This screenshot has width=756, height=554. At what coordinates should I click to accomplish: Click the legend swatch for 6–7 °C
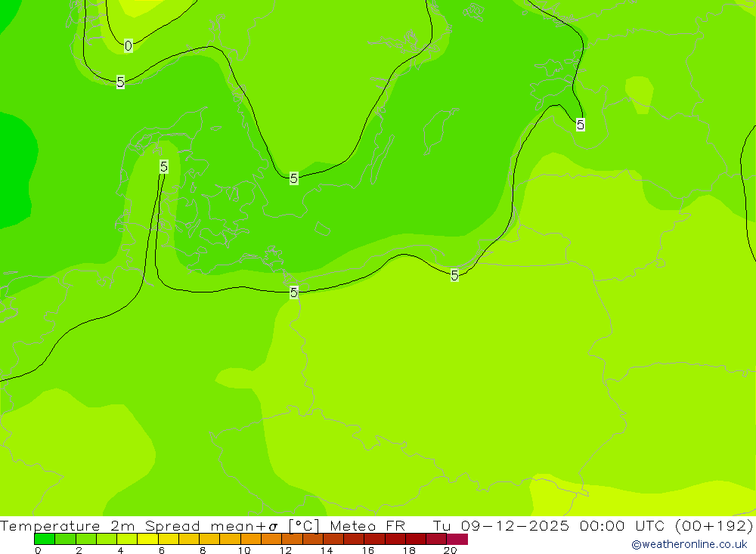tap(169, 539)
